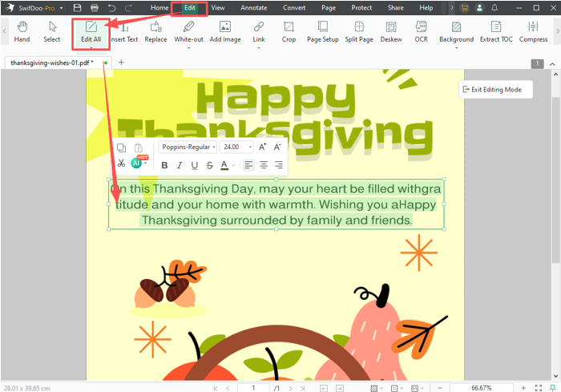This screenshot has width=561, height=392.
Task: Cut selected text with scissors icon
Action: click(x=121, y=164)
